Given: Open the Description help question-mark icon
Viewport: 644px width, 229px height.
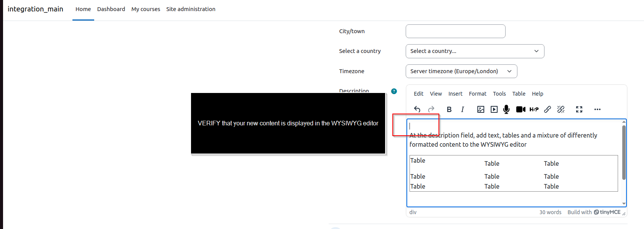Looking at the screenshot, I should (x=394, y=91).
